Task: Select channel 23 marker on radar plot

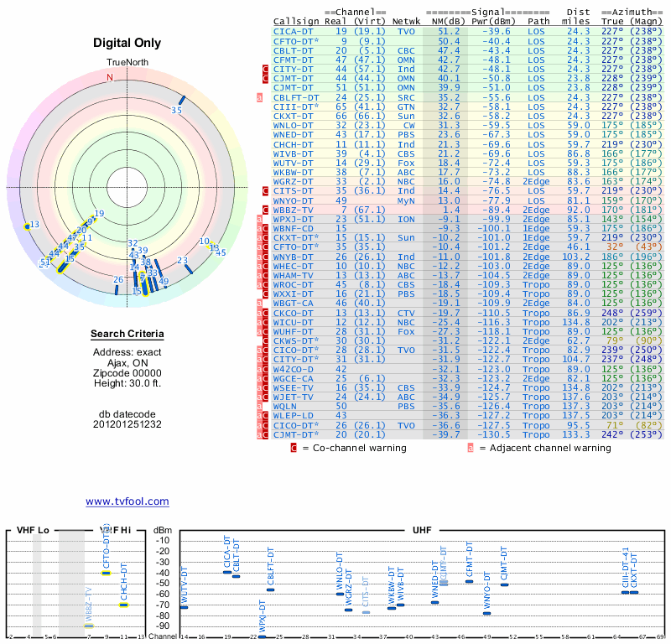Action: pos(183,261)
